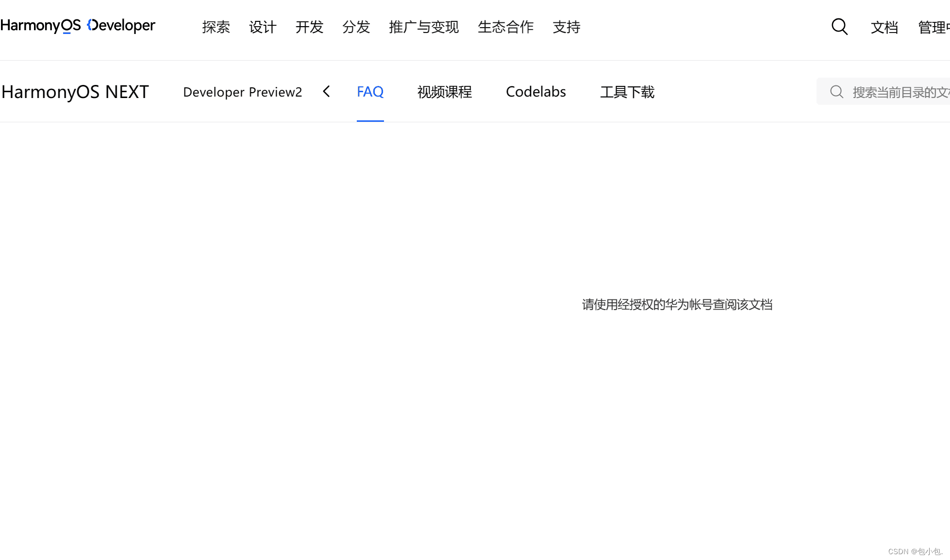Click the 文档 link at top right
Viewport: 950px width, 560px height.
pyautogui.click(x=884, y=28)
